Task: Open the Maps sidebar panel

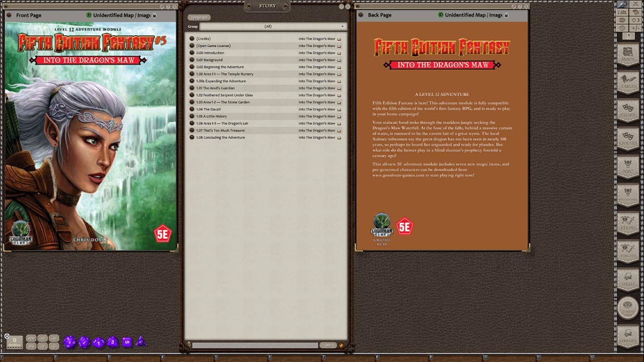Action: click(x=628, y=54)
